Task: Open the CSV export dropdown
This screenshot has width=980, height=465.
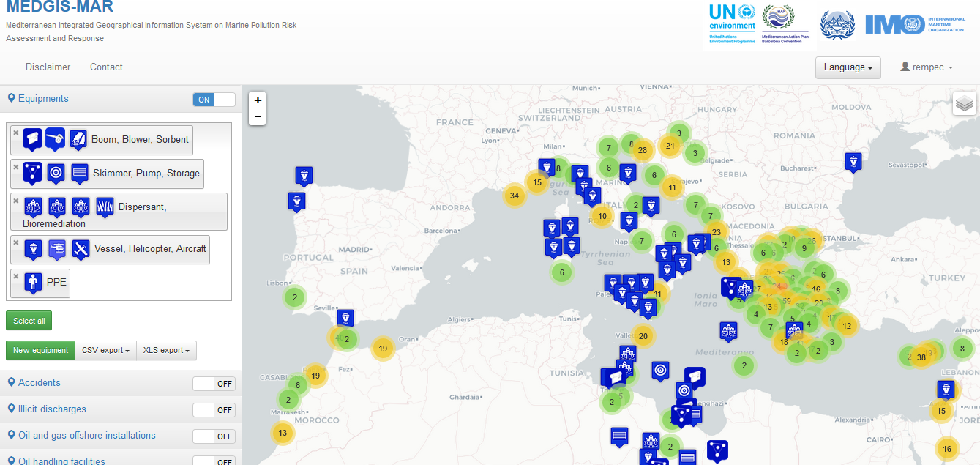Action: pos(105,350)
